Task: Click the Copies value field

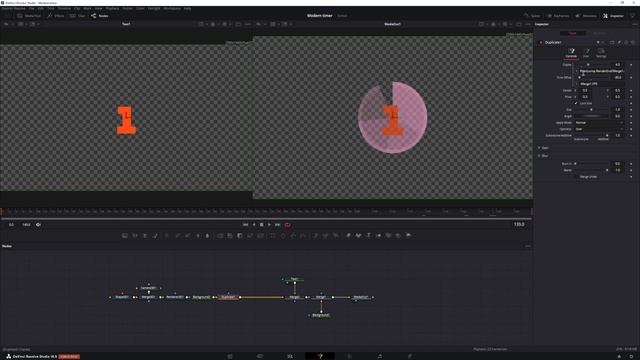Action: (x=618, y=64)
